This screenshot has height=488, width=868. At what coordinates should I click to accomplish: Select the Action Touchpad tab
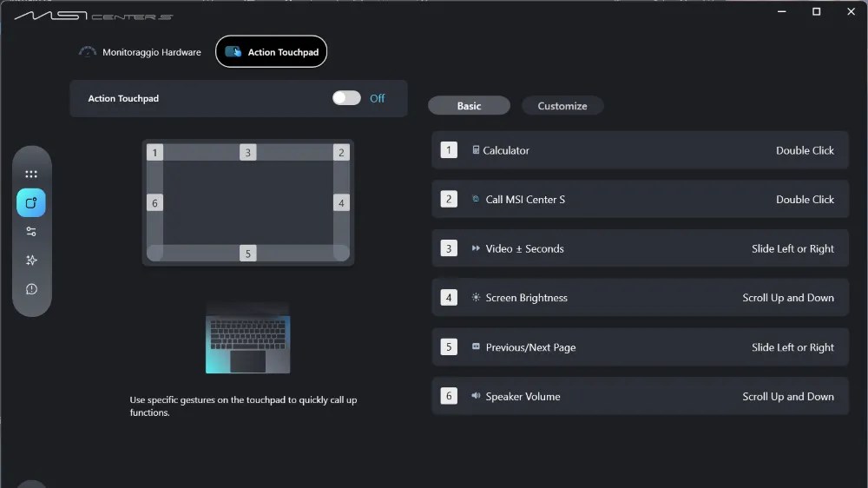coord(271,51)
